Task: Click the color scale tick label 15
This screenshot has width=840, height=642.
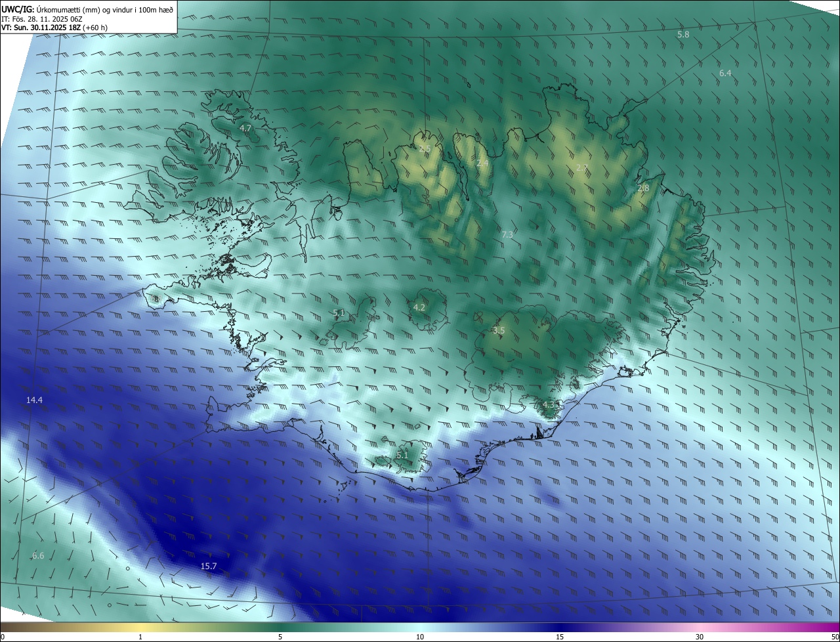Action: click(x=560, y=637)
